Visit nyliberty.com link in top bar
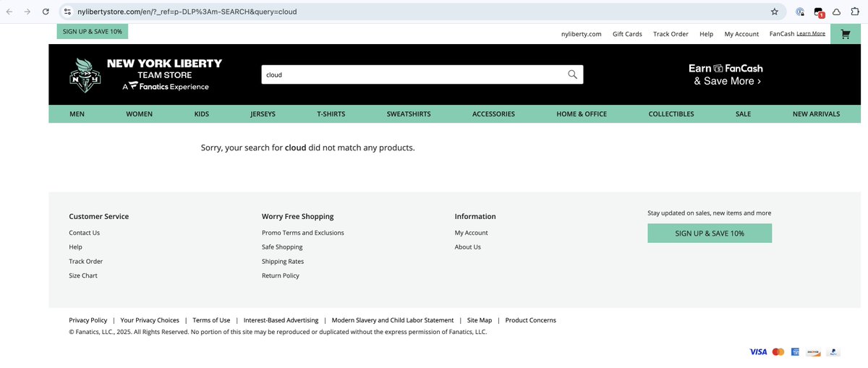 pyautogui.click(x=582, y=34)
